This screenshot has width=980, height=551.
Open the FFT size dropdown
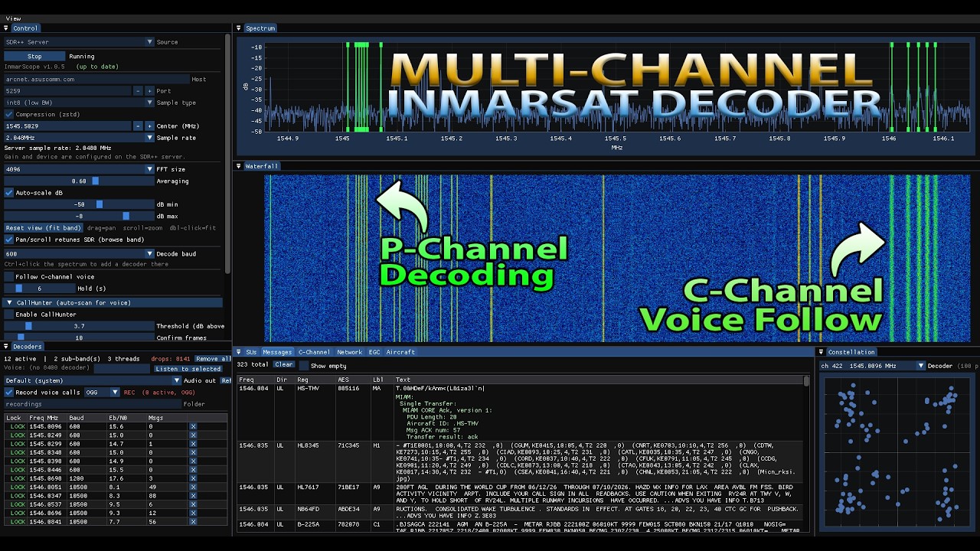pyautogui.click(x=79, y=169)
